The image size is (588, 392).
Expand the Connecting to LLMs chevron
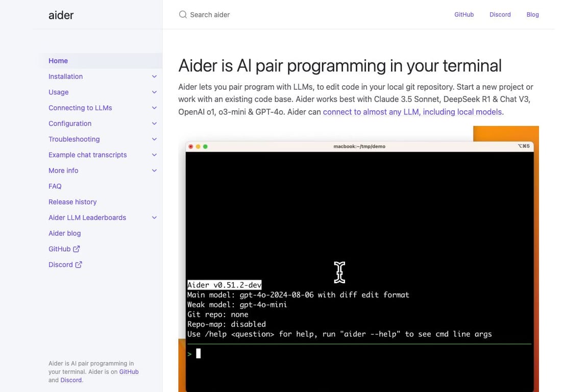(x=154, y=108)
